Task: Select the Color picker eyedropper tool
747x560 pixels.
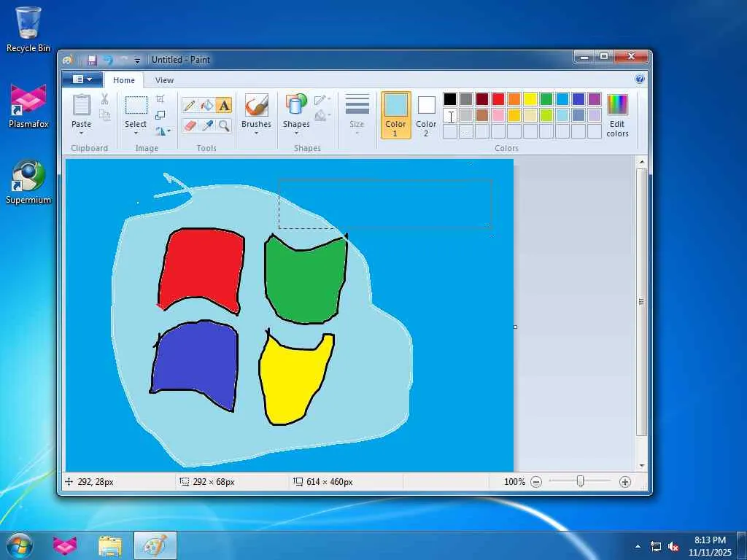Action: (x=206, y=125)
